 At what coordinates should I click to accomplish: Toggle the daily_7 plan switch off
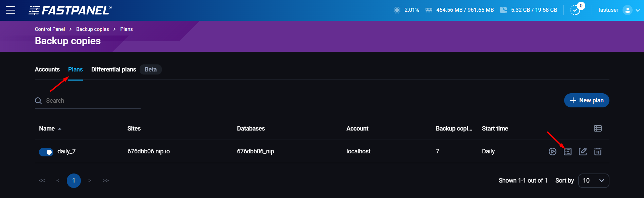46,152
